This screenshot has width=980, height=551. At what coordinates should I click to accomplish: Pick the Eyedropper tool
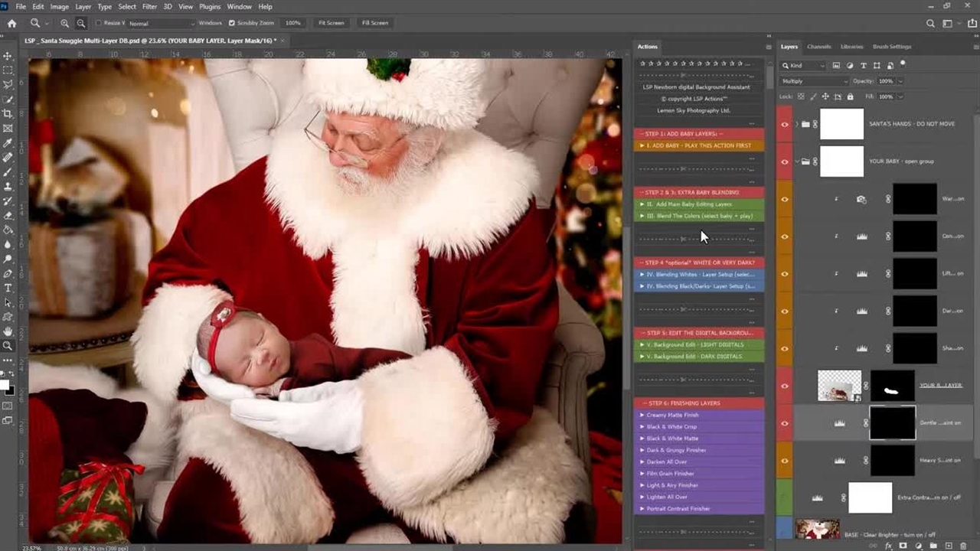[x=8, y=143]
